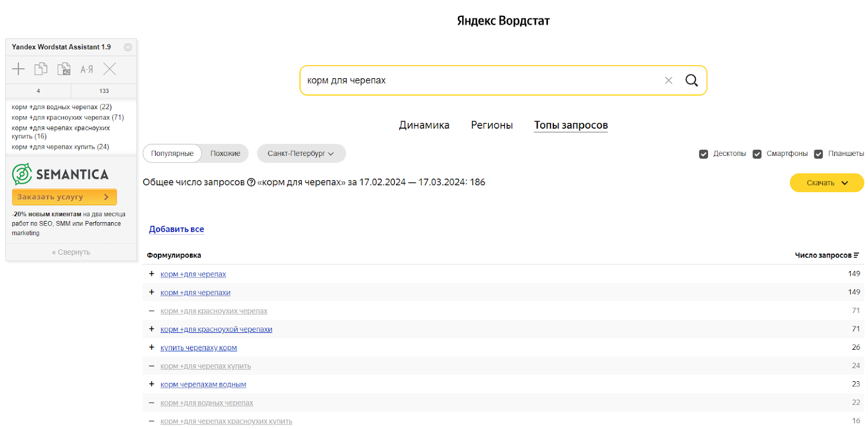
Task: Click the Число запросов column header text
Action: (x=823, y=255)
